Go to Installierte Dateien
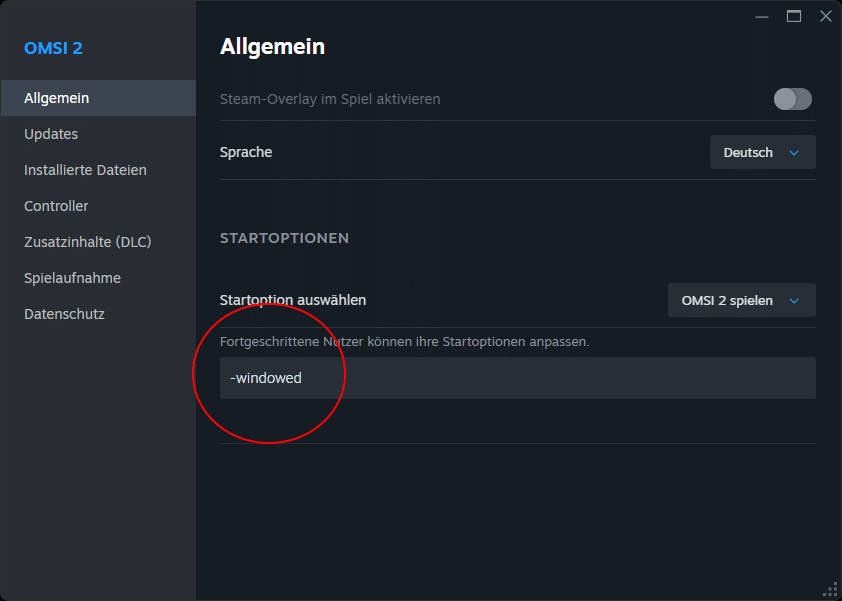842x601 pixels. click(x=85, y=170)
